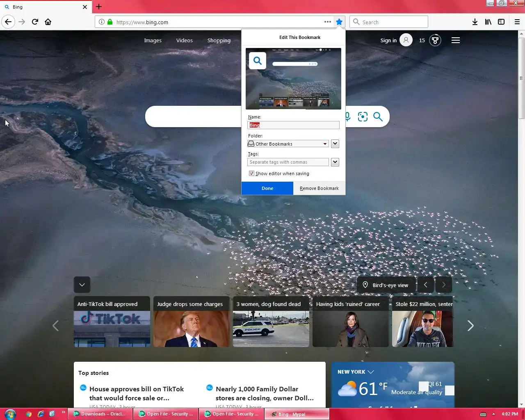Open the Folder dropdown Other Bookmarks

click(x=288, y=144)
